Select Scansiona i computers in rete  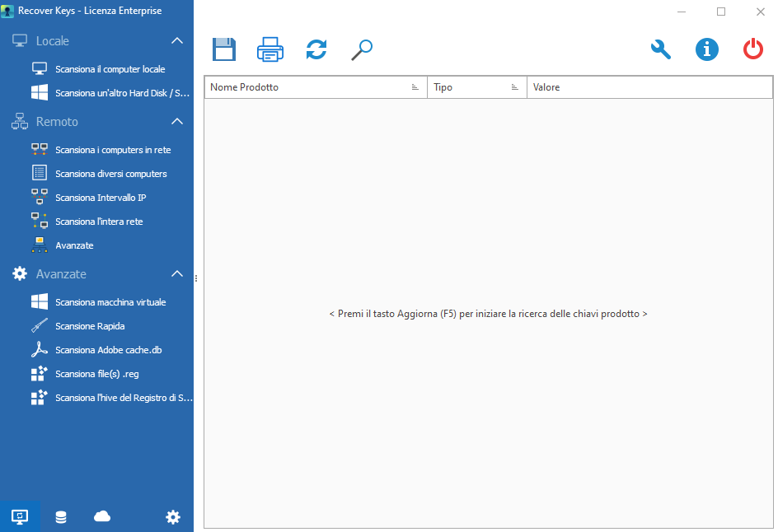tap(113, 150)
